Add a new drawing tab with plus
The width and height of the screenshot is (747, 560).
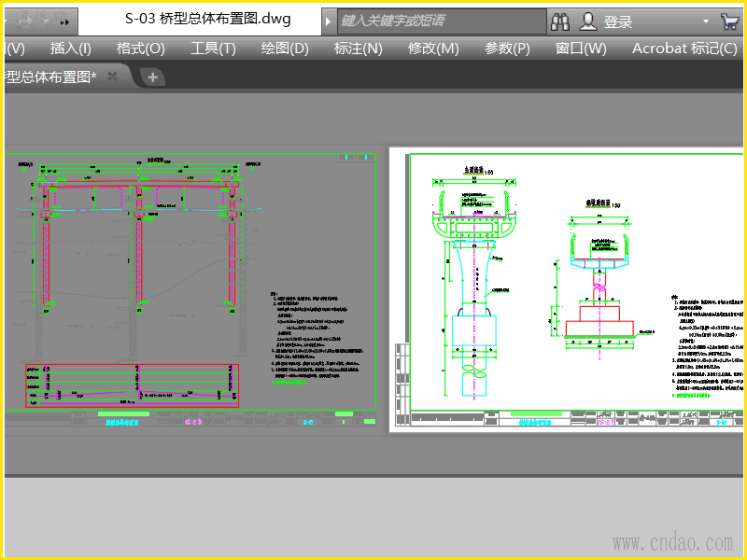tap(152, 77)
